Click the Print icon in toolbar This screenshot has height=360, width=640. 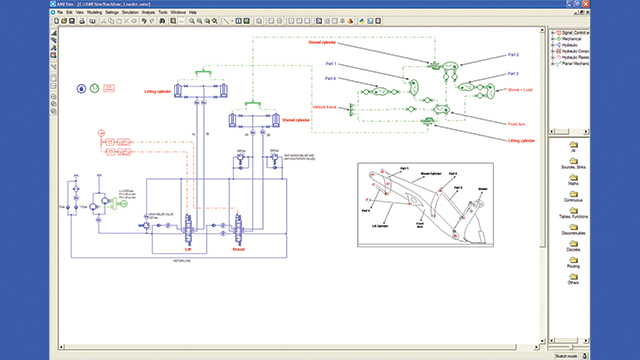tap(82, 21)
